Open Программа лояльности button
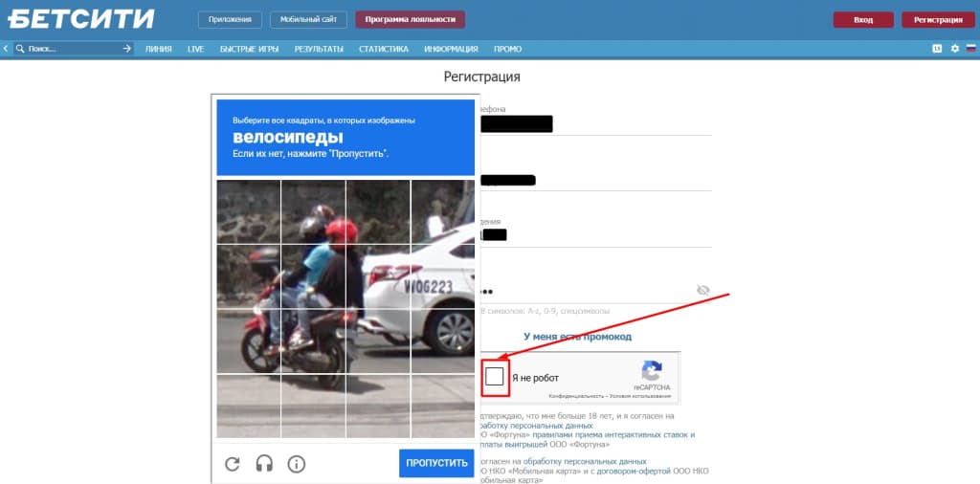This screenshot has width=980, height=484. 410,20
